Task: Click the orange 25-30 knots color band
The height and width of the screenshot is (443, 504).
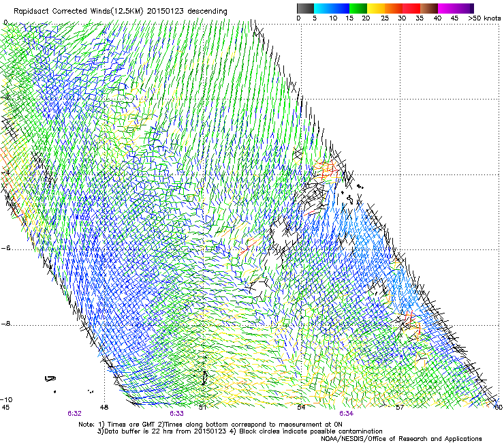Action: point(394,8)
